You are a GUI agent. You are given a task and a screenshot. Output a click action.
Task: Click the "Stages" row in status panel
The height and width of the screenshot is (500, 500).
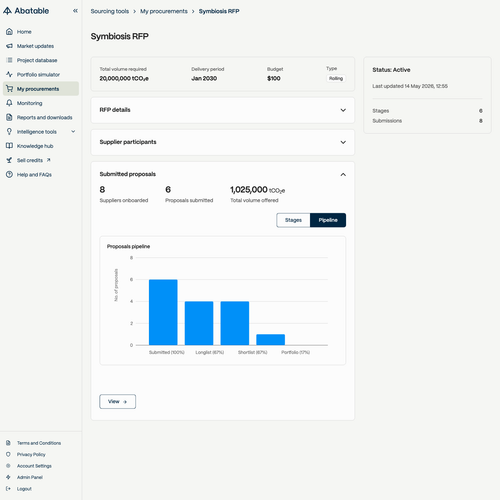427,111
